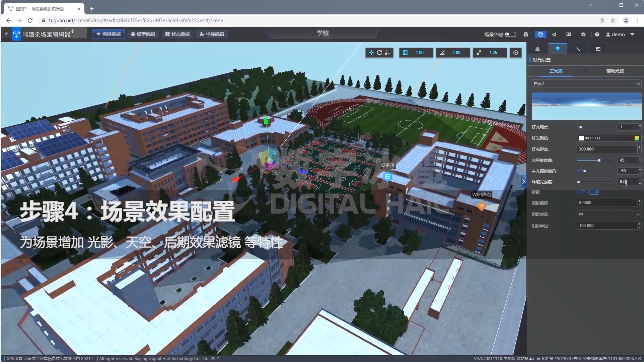Click the highlighted blue save icon in top bar
The width and height of the screenshot is (644, 362).
point(540,35)
